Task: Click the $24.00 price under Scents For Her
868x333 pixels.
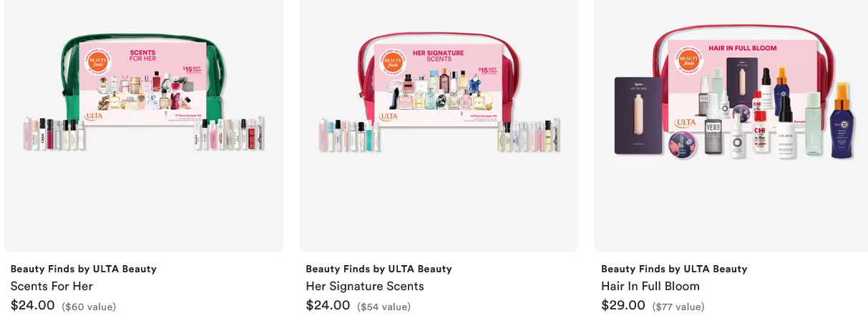Action: click(x=33, y=305)
